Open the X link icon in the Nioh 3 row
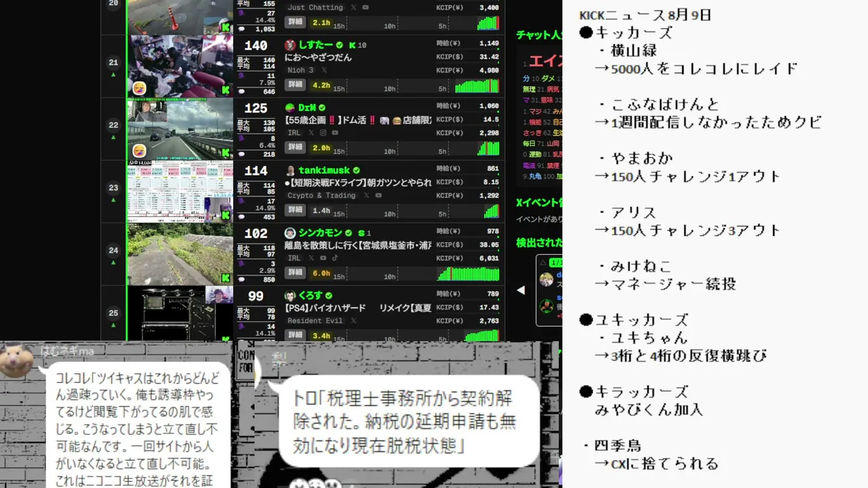This screenshot has height=488, width=868. tap(324, 70)
